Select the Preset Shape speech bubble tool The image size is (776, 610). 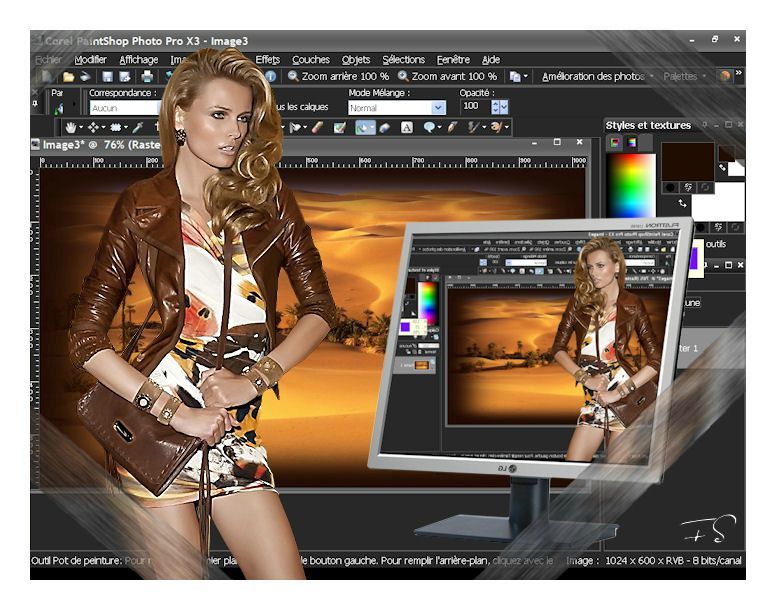429,128
